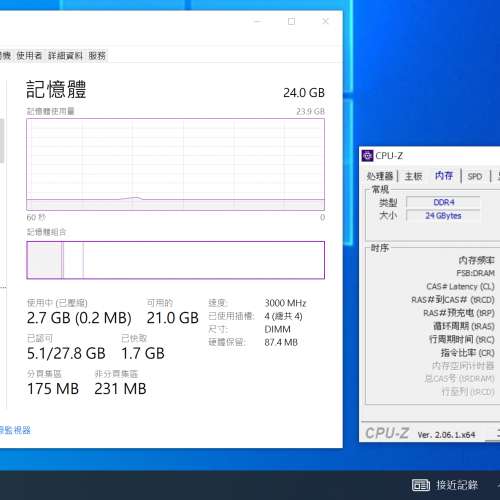The image size is (500, 500).
Task: Click the RAS#預充电 (tRP) label
Action: tap(459, 313)
